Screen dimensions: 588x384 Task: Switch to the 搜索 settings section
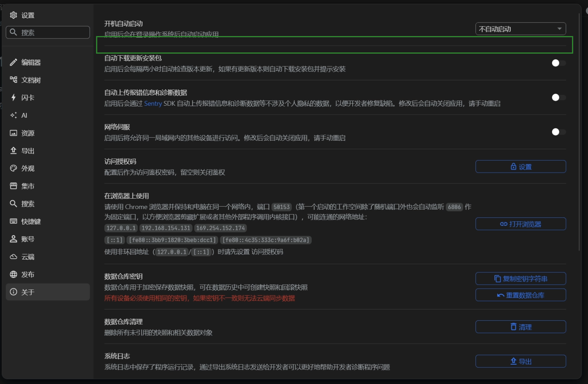(48, 203)
